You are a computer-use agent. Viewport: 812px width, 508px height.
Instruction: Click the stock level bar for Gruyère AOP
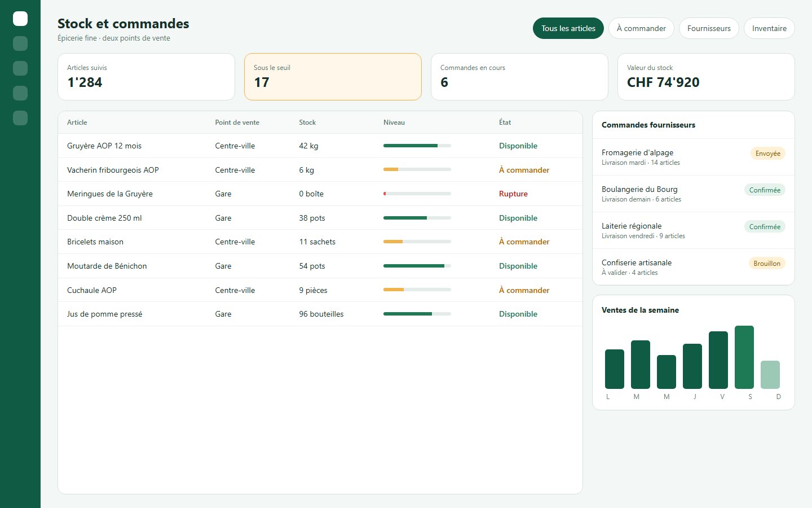pyautogui.click(x=417, y=146)
